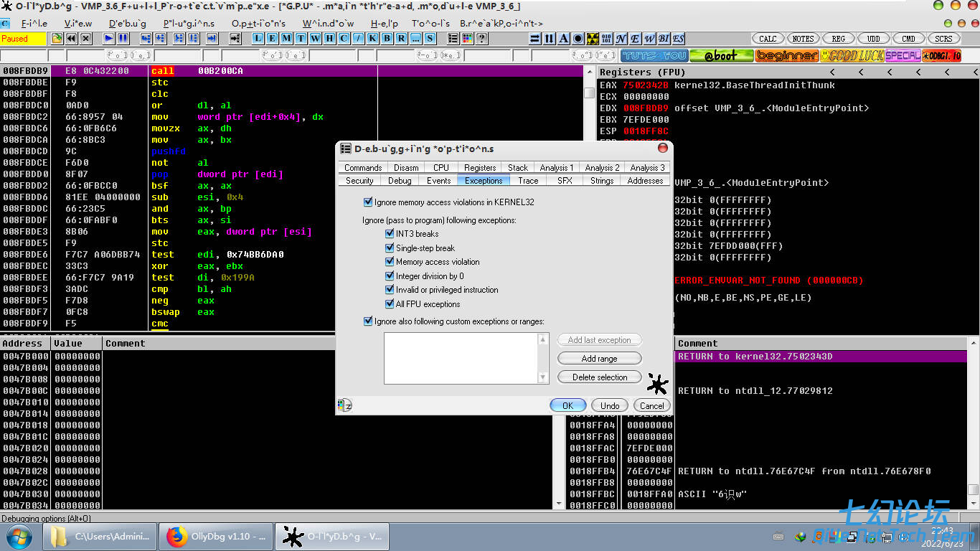Click the radiation symbol toolbar icon
The width and height of the screenshot is (980, 551).
(593, 39)
